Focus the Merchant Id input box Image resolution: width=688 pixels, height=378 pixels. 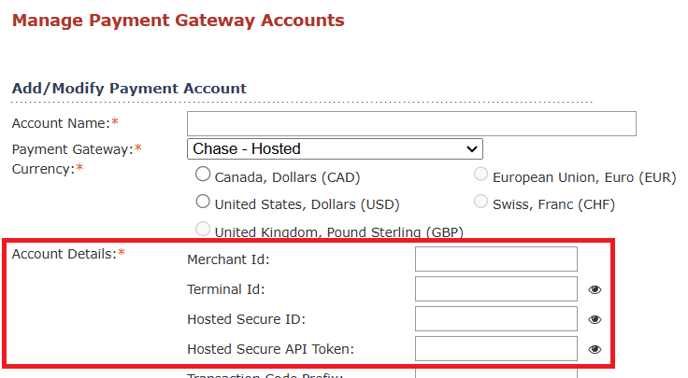click(x=496, y=259)
